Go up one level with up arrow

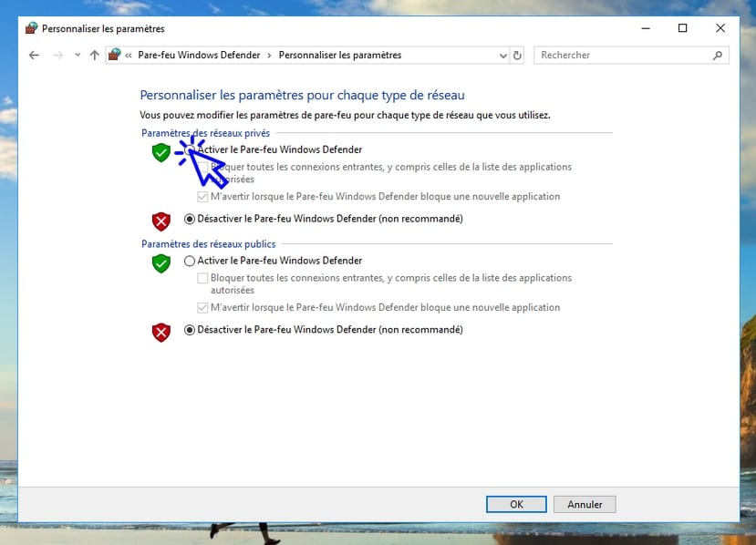click(95, 55)
